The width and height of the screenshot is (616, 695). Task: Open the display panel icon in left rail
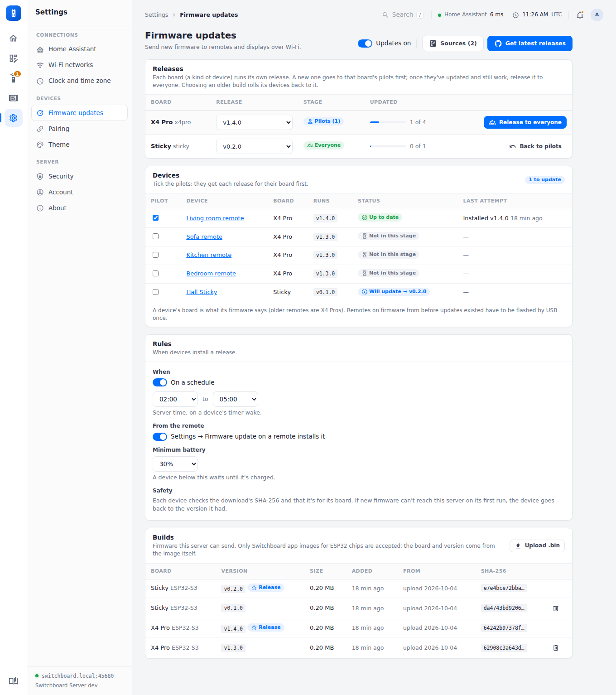point(14,98)
